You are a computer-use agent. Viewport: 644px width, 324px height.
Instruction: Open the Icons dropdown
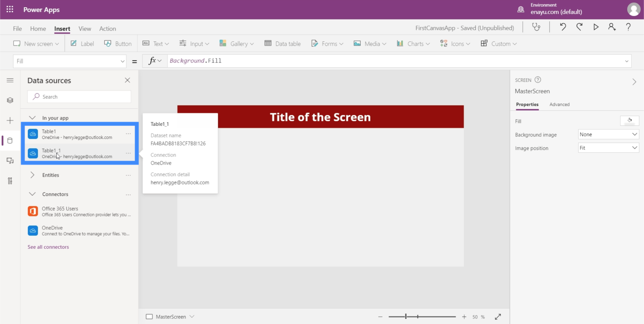[x=455, y=44]
